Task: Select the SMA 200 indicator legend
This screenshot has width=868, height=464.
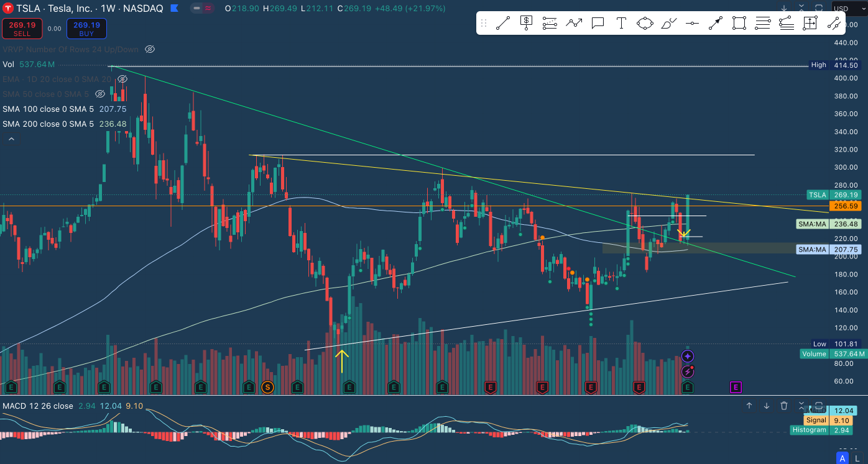Action: pos(64,124)
